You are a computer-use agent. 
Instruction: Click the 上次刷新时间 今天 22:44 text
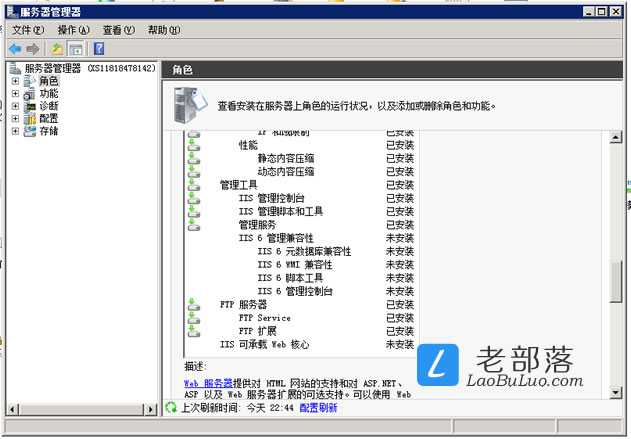[237, 408]
